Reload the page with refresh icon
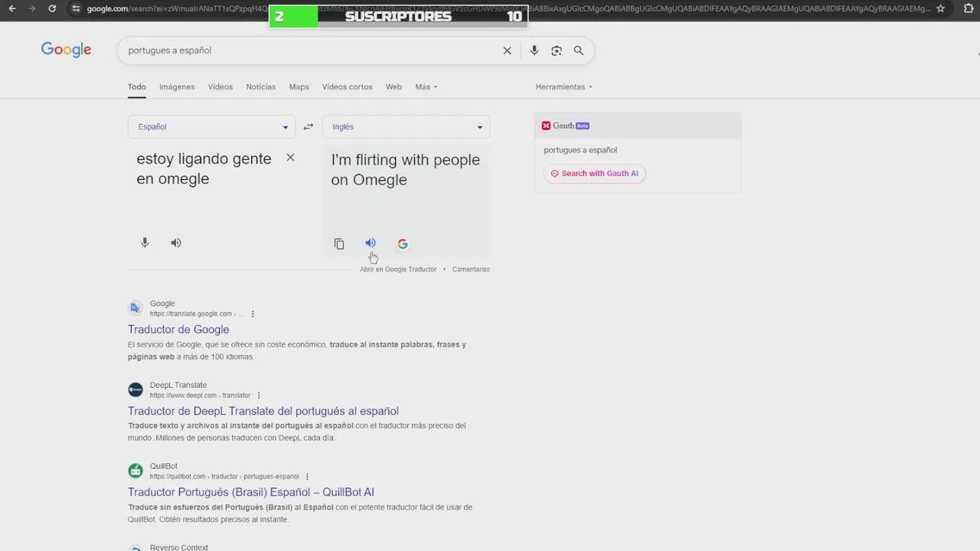The width and height of the screenshot is (980, 551). point(52,8)
